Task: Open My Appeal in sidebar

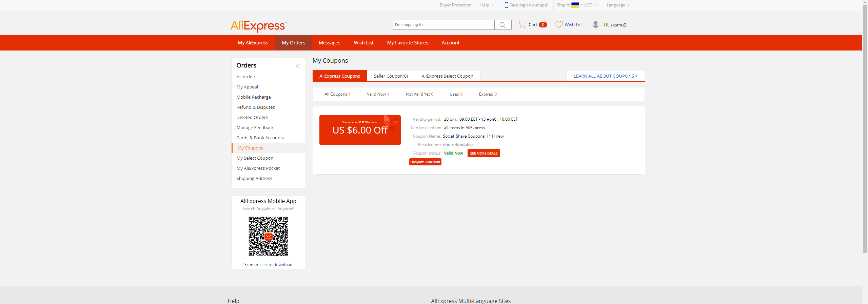Action: pyautogui.click(x=247, y=87)
